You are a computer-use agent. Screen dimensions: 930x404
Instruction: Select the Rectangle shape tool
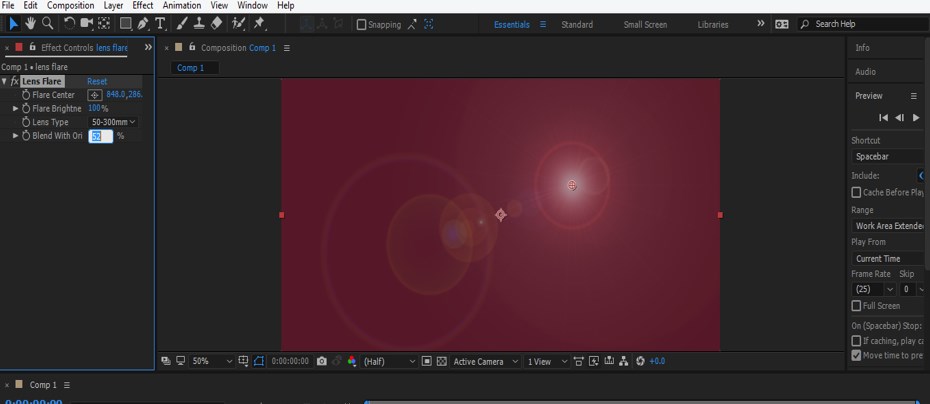click(x=126, y=24)
